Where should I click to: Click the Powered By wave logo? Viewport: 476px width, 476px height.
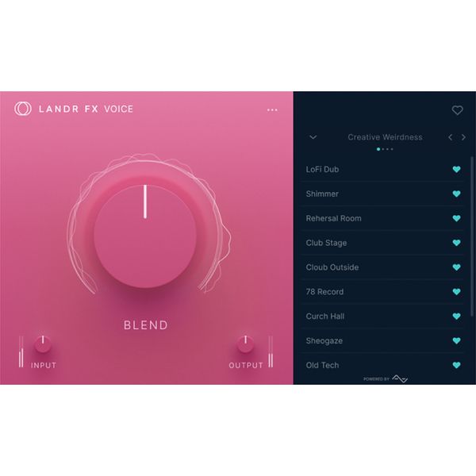tap(400, 378)
